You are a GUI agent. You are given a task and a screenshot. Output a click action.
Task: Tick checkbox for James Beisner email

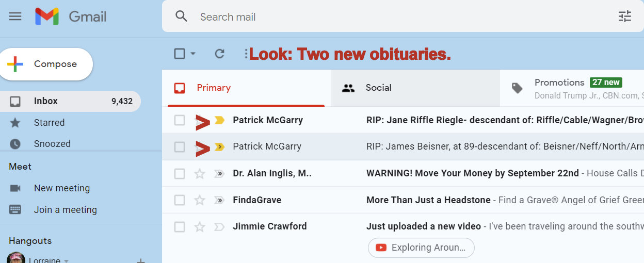coord(180,147)
